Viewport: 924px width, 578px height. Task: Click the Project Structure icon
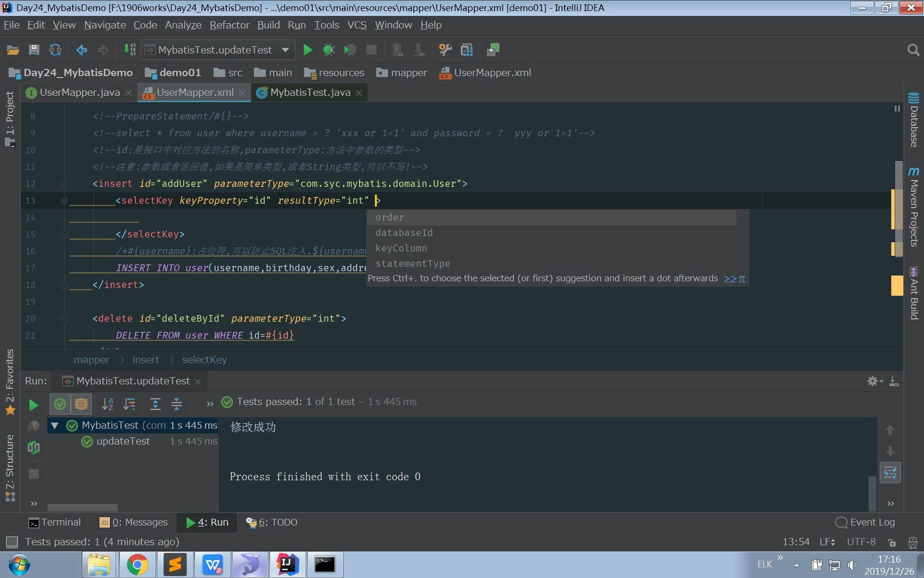pyautogui.click(x=466, y=50)
